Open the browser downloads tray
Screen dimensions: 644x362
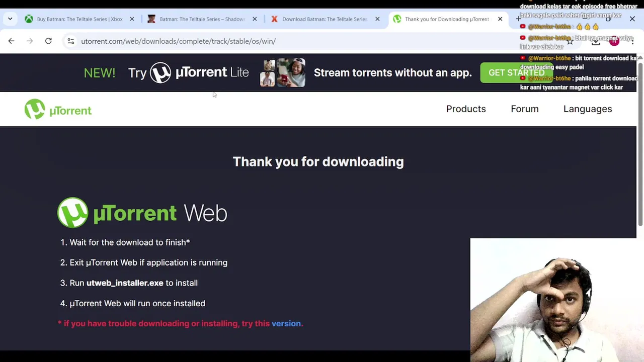596,41
